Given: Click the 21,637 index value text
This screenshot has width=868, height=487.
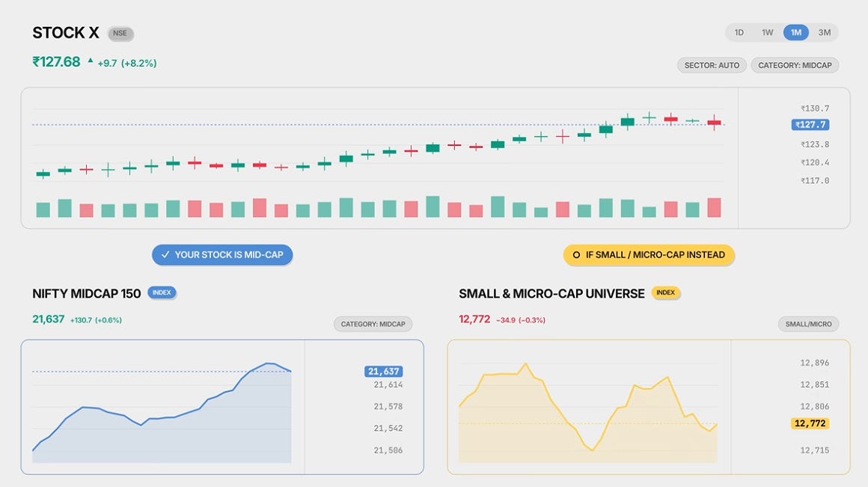Looking at the screenshot, I should (48, 319).
